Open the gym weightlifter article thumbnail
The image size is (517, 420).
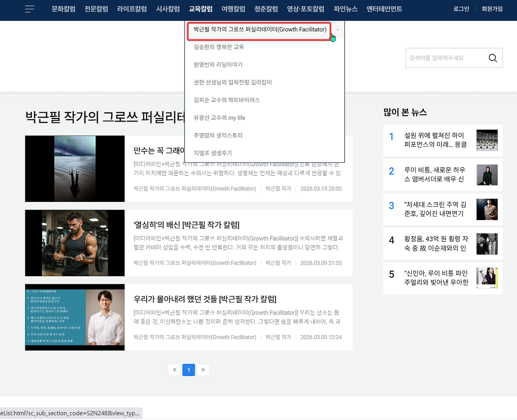[75, 243]
